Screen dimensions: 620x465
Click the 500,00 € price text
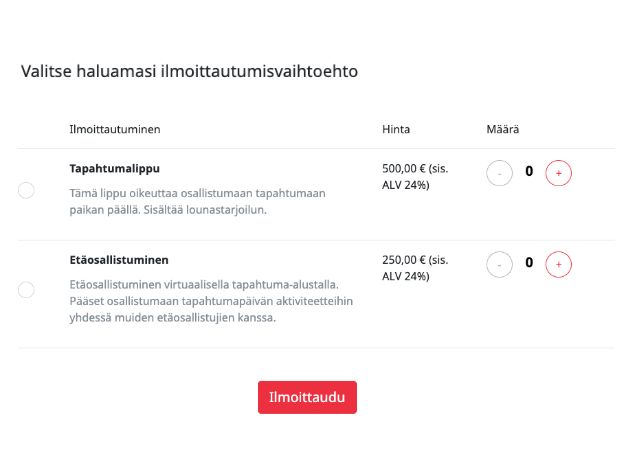[x=415, y=177]
